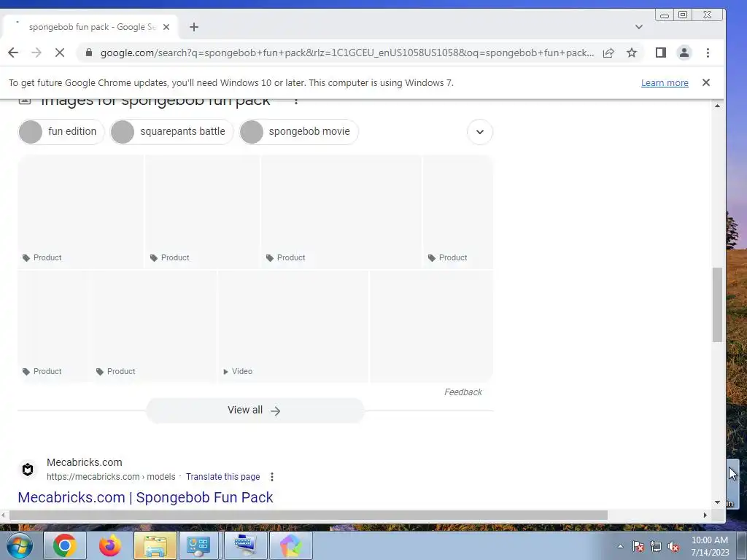Filter images by squarepants battle
The width and height of the screenshot is (747, 560).
[171, 132]
